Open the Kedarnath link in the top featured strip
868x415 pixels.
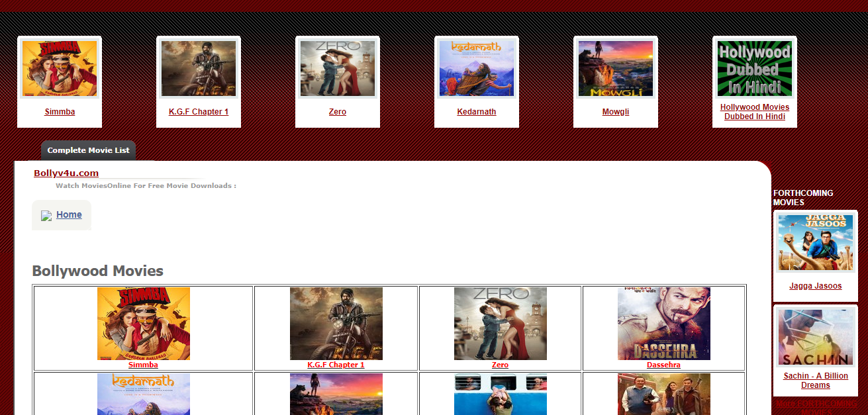click(477, 112)
